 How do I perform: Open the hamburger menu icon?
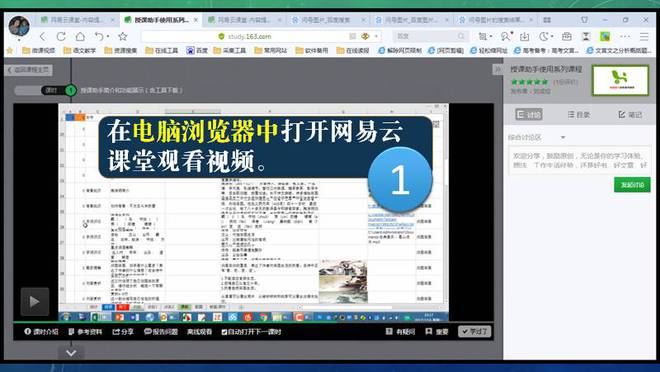pyautogui.click(x=644, y=37)
